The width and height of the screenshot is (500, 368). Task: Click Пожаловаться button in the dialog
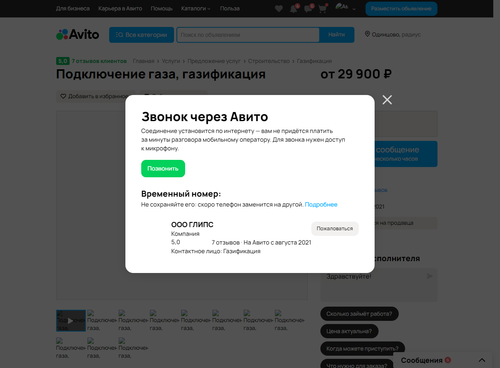coord(335,229)
